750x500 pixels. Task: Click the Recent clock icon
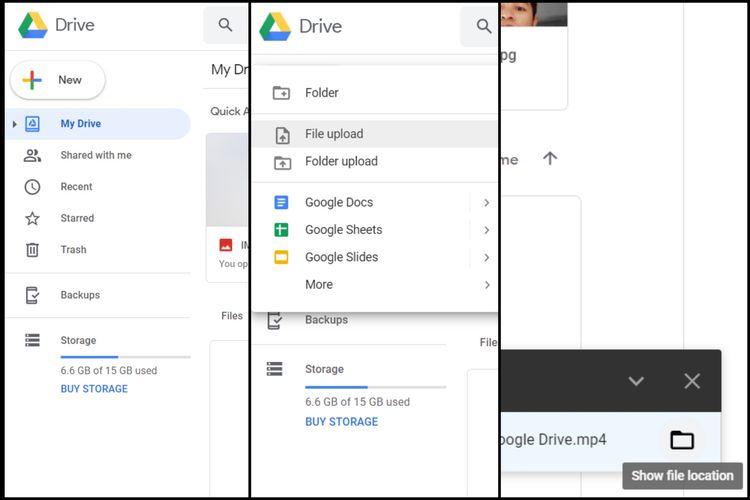[32, 187]
